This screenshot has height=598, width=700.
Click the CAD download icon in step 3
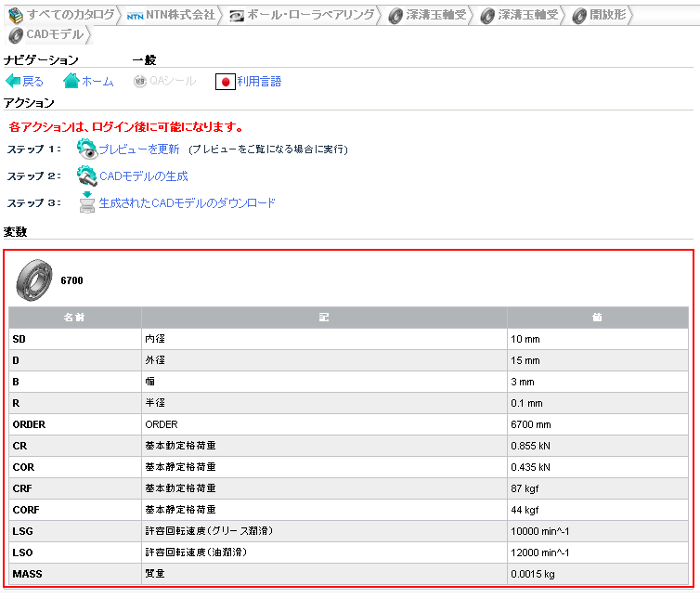(87, 202)
